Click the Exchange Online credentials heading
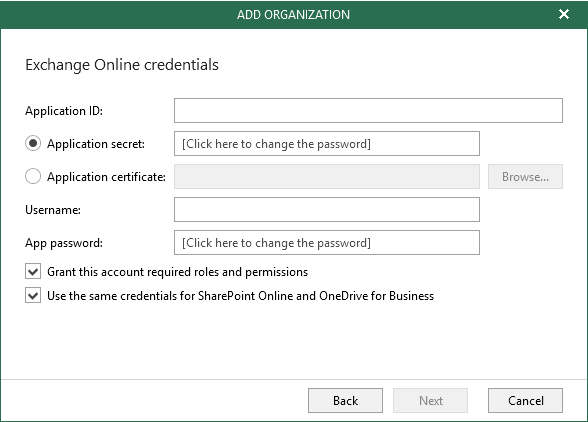The image size is (588, 422). 122,65
